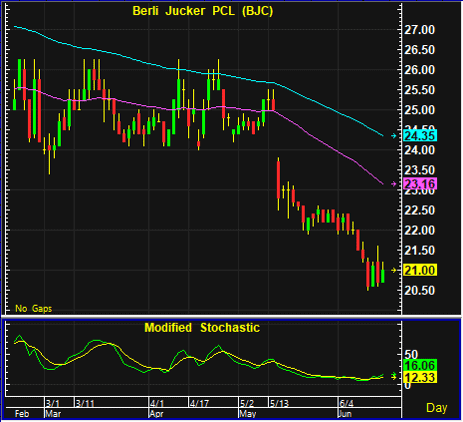
Task: Click the 25.50 price axis label
Action: click(x=419, y=90)
